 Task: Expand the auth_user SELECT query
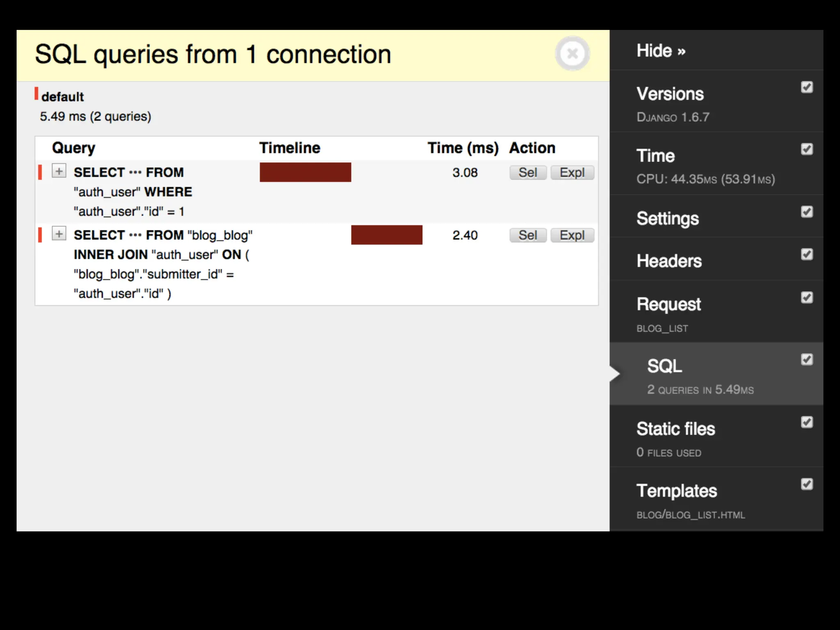[x=59, y=171]
